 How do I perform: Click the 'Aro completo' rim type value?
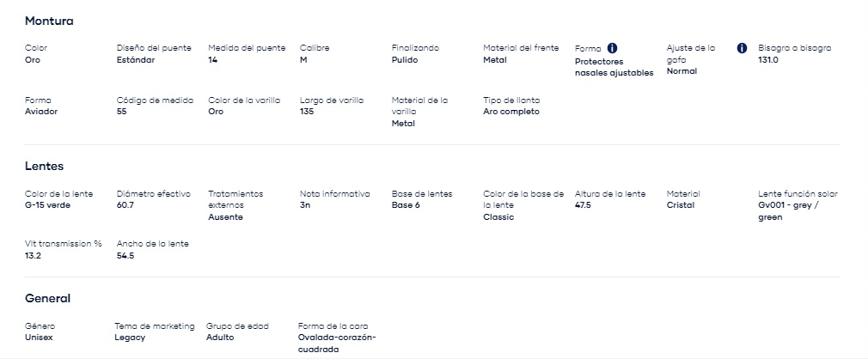[511, 111]
